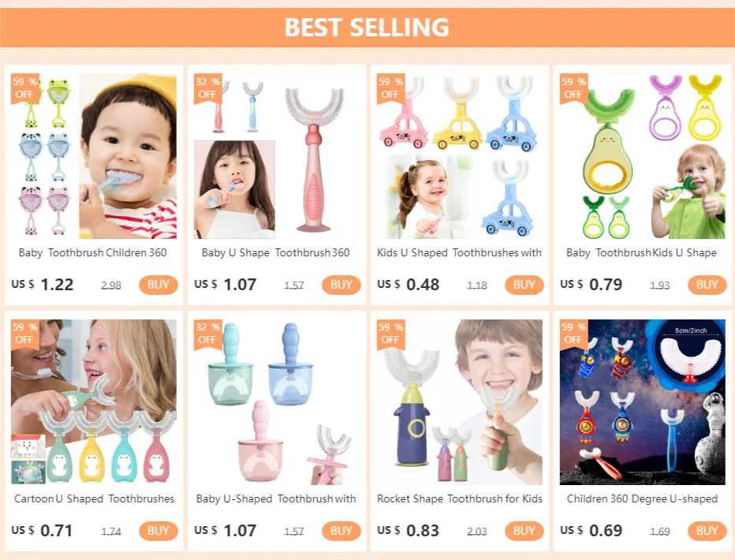Image resolution: width=735 pixels, height=560 pixels.
Task: Click the BEST SELLING banner header
Action: (367, 27)
